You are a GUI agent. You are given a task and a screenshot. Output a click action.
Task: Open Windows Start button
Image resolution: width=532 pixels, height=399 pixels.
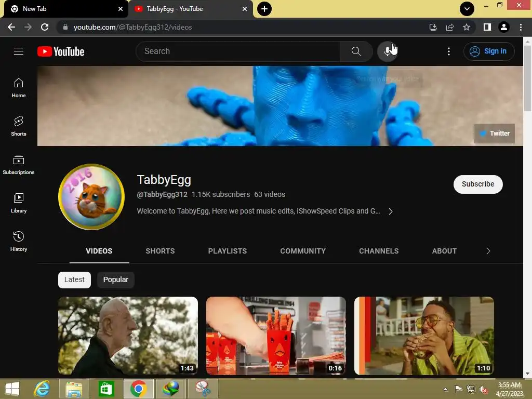point(12,389)
